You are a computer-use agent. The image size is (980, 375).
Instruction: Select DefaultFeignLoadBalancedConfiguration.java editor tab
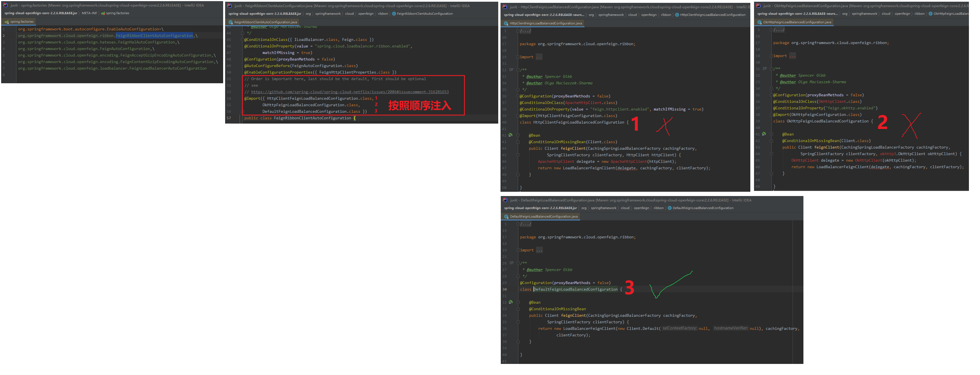click(x=541, y=216)
